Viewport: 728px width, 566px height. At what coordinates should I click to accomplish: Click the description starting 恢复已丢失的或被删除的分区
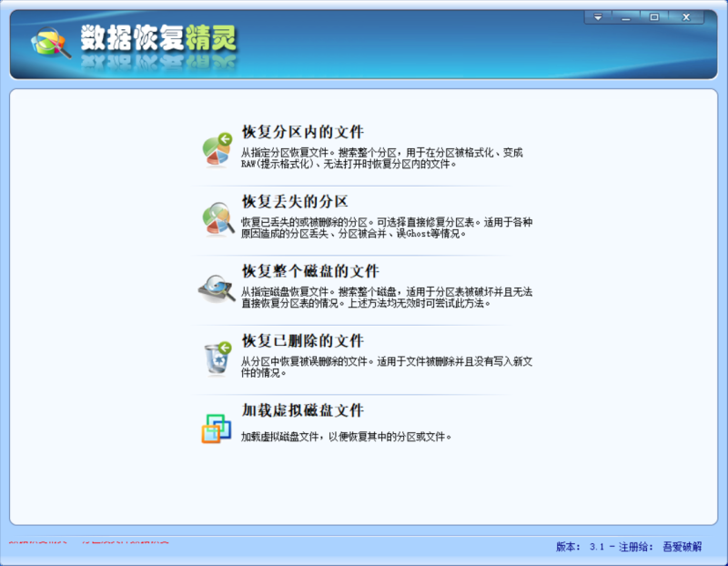386,228
